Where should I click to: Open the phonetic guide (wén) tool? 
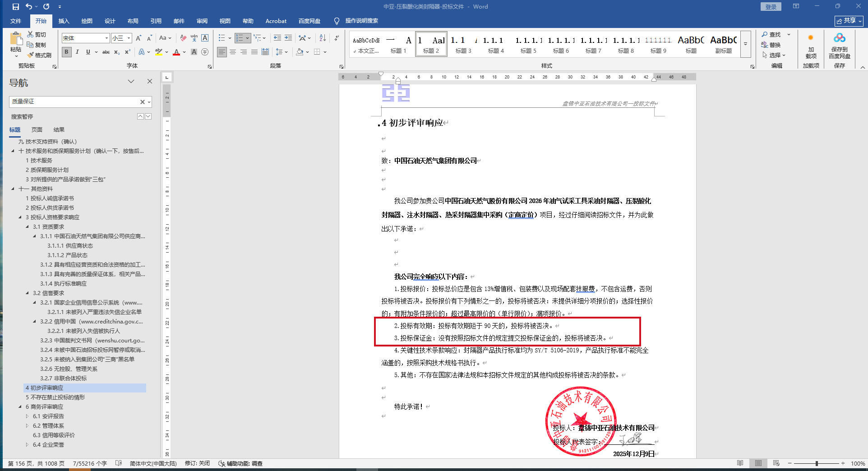(194, 38)
